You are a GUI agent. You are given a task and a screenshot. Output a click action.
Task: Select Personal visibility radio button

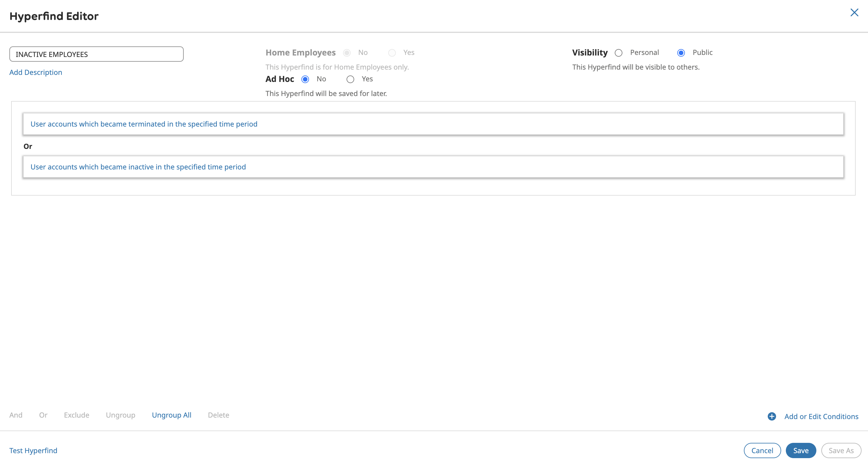(618, 53)
